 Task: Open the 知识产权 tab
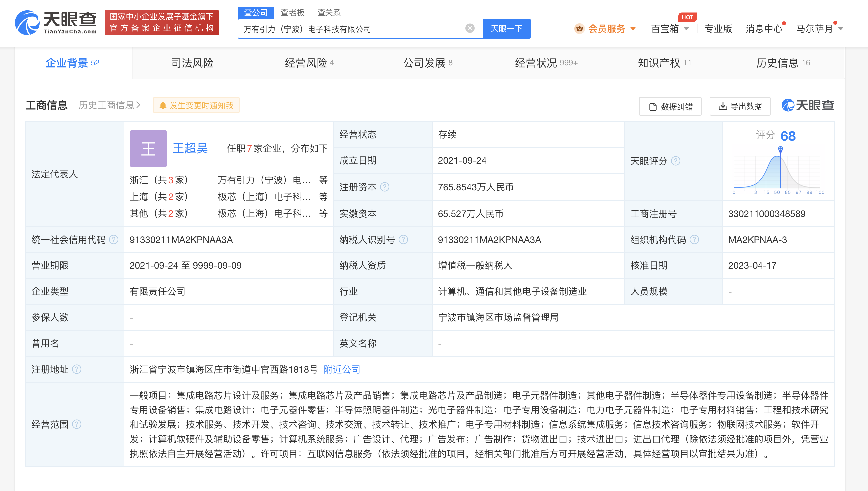pos(664,63)
